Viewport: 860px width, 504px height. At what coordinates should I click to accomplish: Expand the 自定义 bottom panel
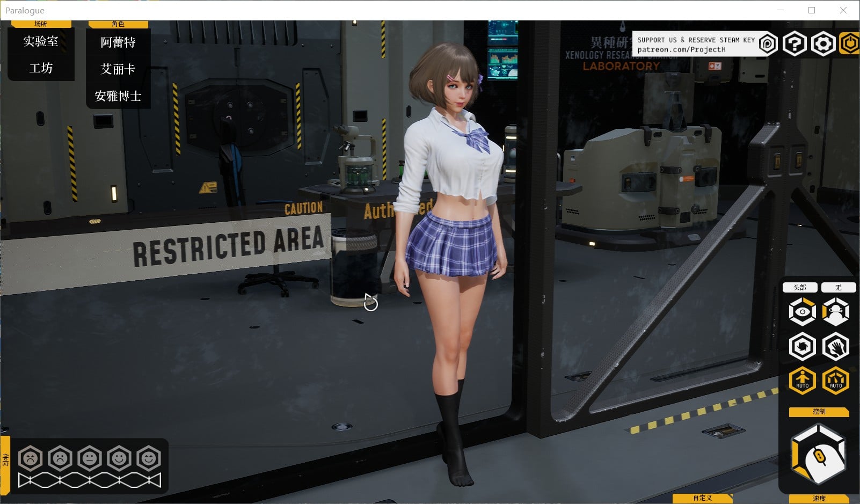[702, 498]
